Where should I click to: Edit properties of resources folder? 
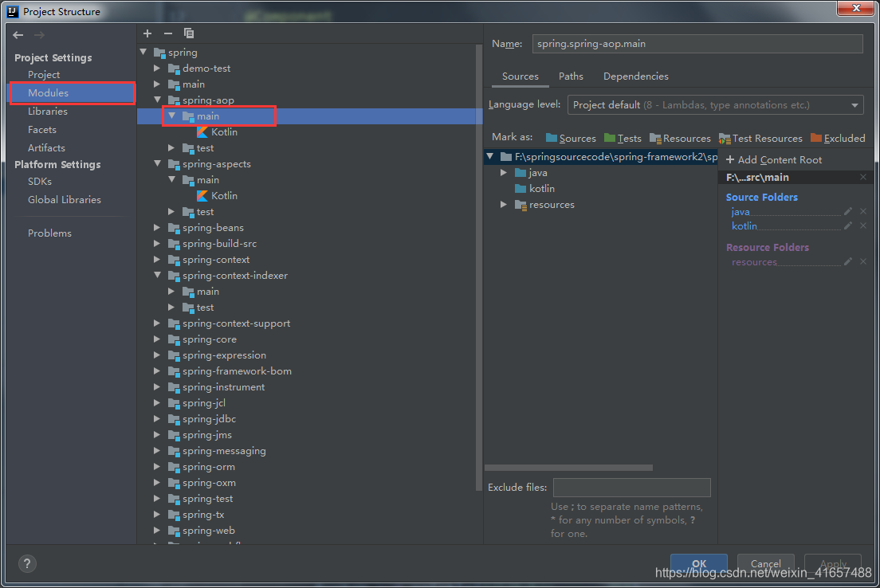coord(848,261)
